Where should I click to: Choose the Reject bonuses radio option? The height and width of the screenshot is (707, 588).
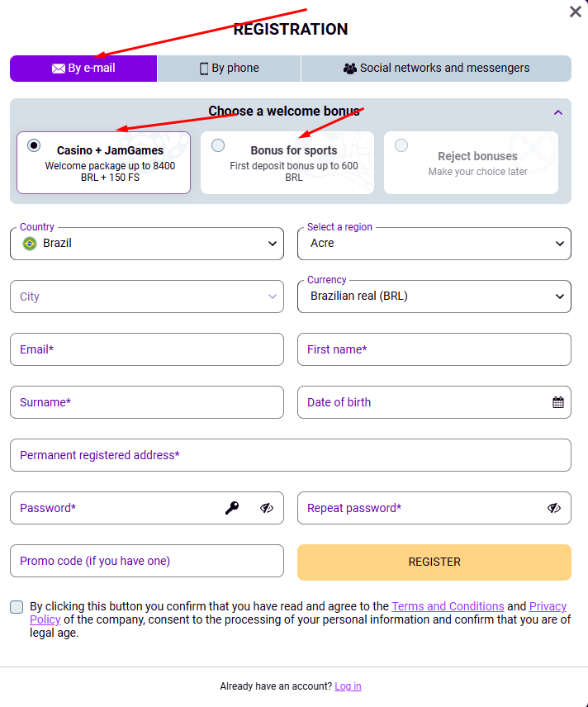pos(401,145)
